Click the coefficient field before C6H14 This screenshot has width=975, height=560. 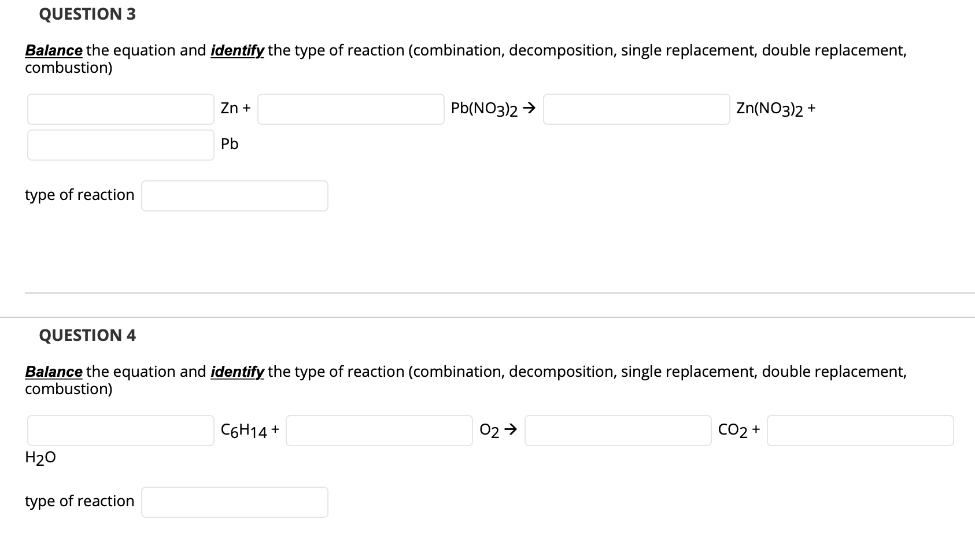(120, 431)
